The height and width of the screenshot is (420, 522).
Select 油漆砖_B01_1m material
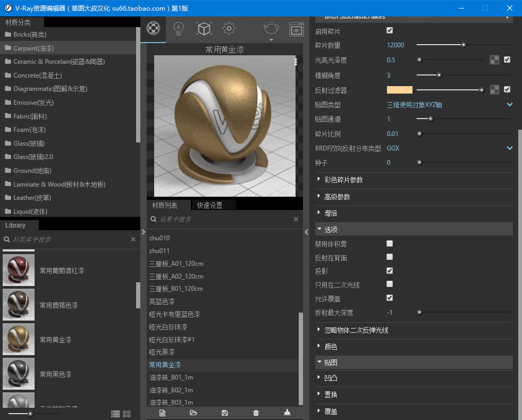(222, 377)
